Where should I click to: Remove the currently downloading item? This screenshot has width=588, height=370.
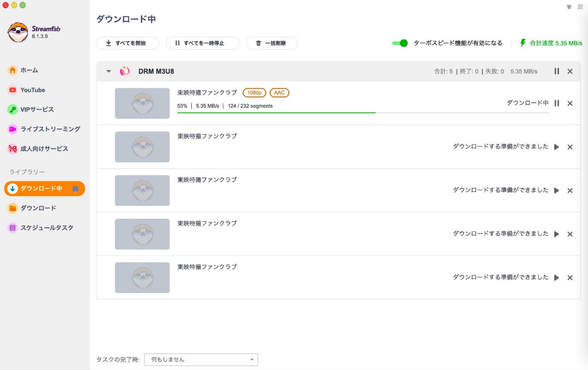coord(570,103)
